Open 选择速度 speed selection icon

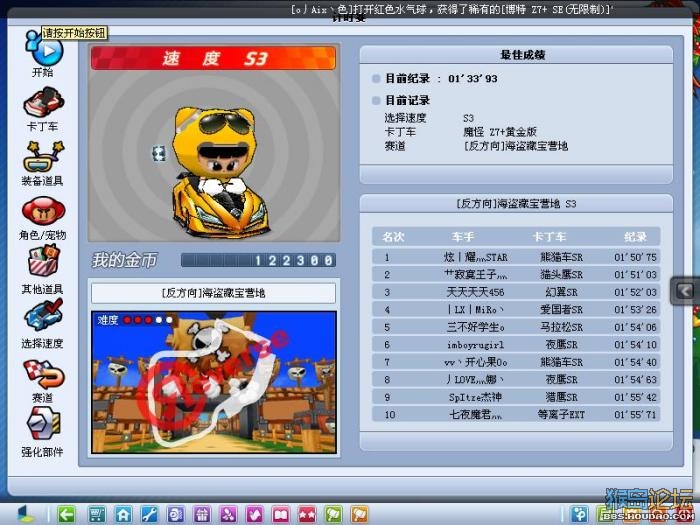pos(43,315)
